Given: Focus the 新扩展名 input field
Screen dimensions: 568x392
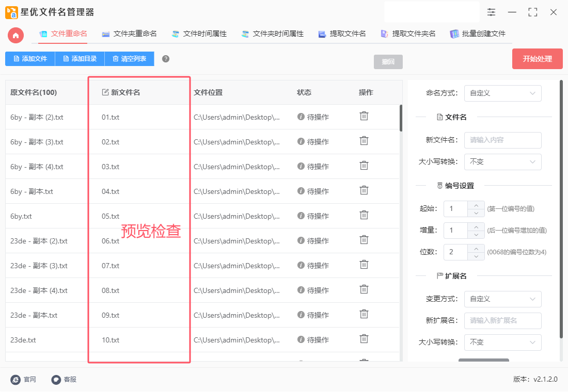Looking at the screenshot, I should [x=502, y=321].
